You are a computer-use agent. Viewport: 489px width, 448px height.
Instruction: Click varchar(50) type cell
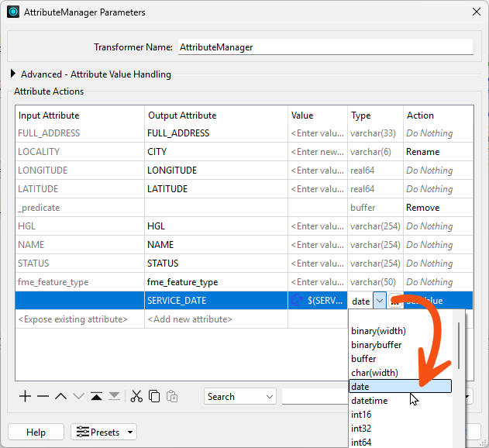(376, 282)
